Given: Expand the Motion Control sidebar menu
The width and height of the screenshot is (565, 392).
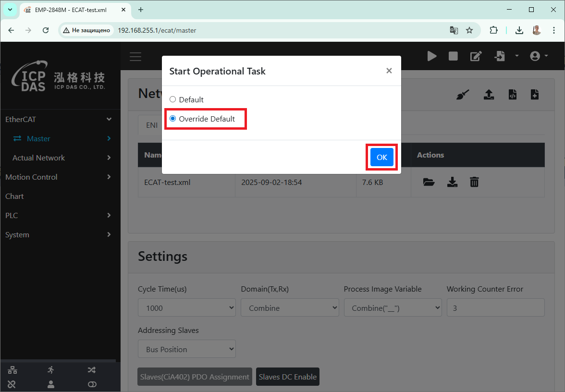Looking at the screenshot, I should coord(58,177).
